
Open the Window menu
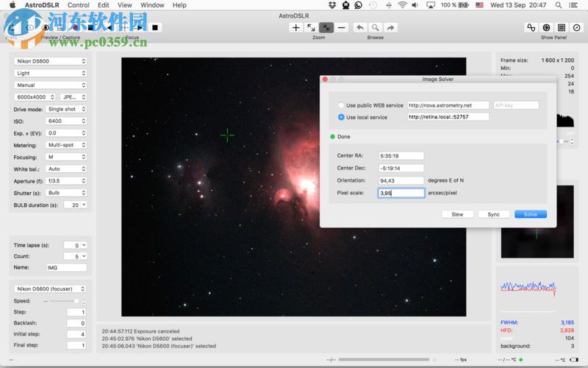point(152,5)
